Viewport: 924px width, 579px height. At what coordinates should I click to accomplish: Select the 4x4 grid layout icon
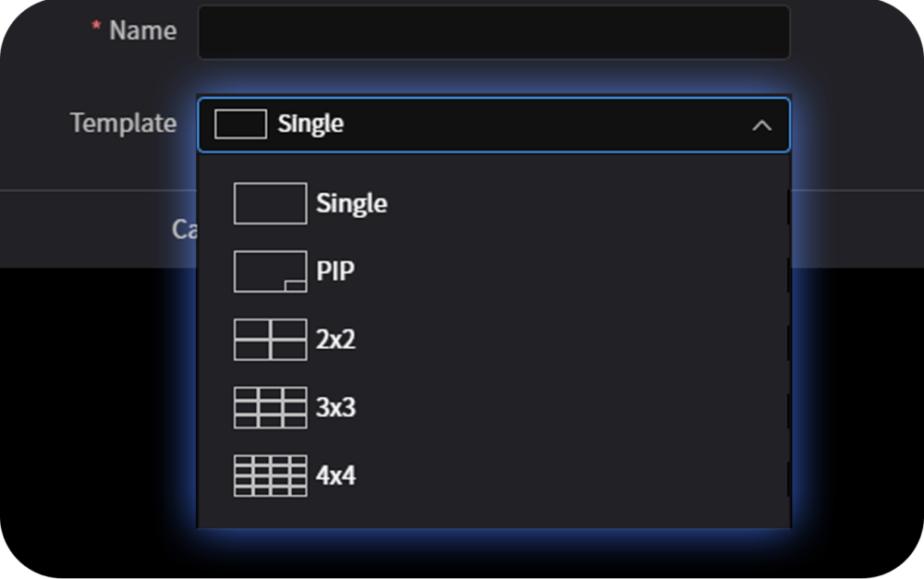(x=270, y=476)
